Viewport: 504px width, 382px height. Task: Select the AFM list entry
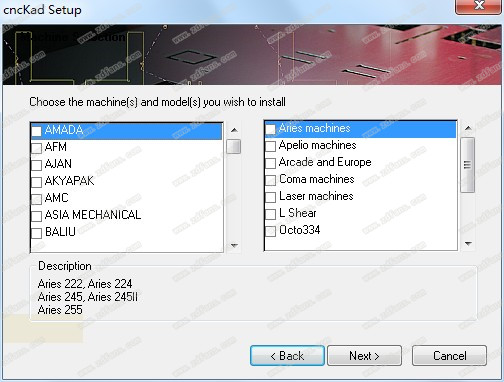(56, 147)
